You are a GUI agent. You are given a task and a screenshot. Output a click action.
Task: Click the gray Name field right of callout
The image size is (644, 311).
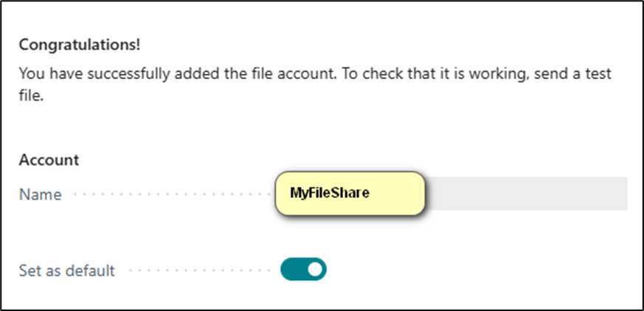coord(527,194)
